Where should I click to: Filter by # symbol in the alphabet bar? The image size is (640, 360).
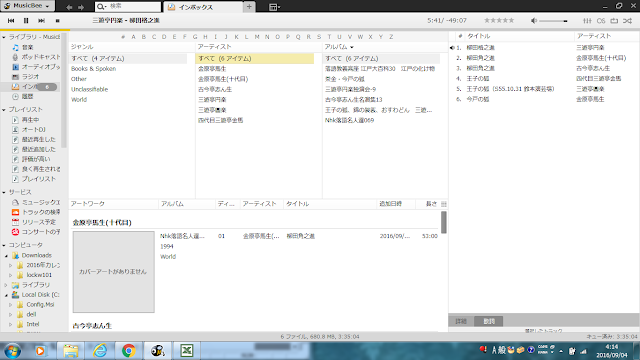tap(123, 37)
